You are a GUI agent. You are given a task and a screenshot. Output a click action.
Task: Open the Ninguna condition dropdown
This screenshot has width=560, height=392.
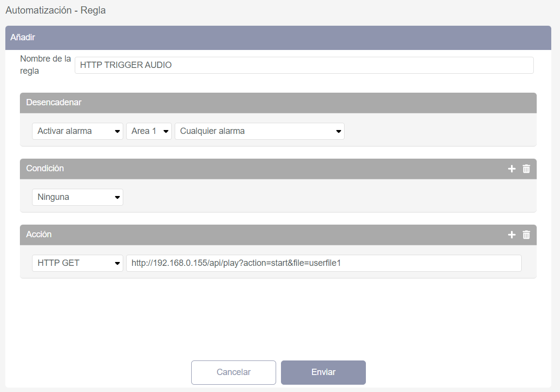click(x=78, y=197)
